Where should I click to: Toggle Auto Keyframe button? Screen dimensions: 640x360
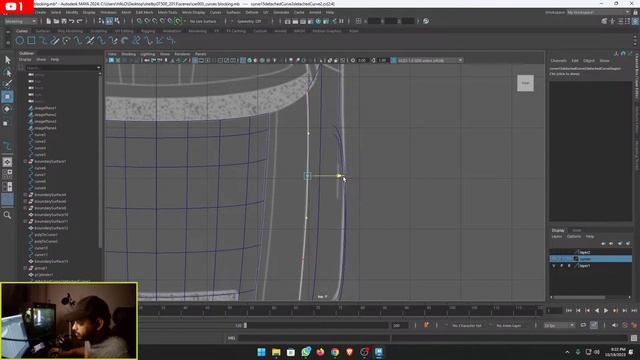pos(624,325)
